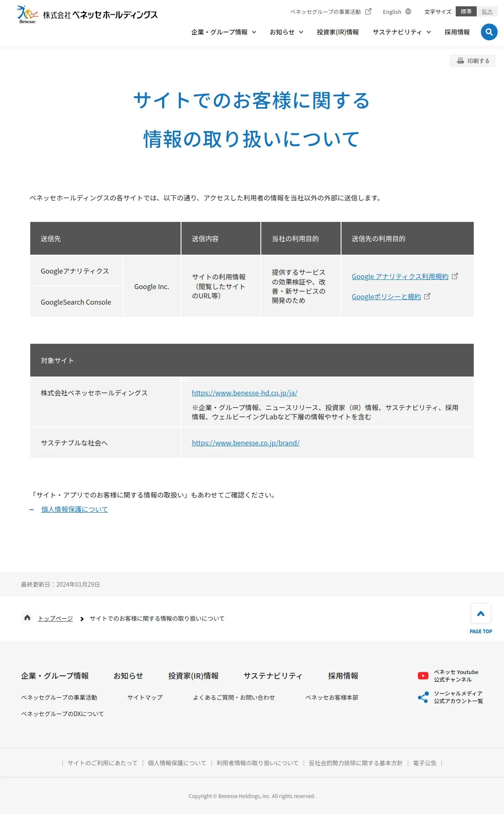
Task: Click Googleアナリティクス table cell
Action: tap(76, 271)
